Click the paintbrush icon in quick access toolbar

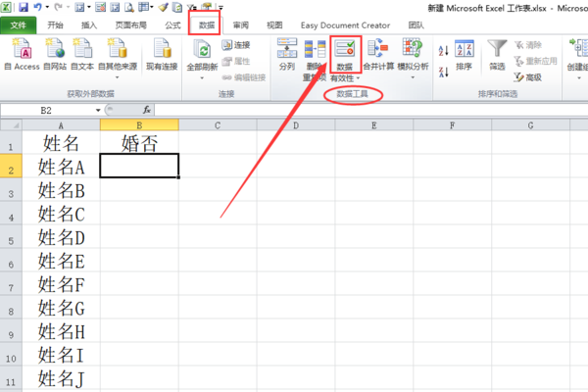[x=163, y=7]
